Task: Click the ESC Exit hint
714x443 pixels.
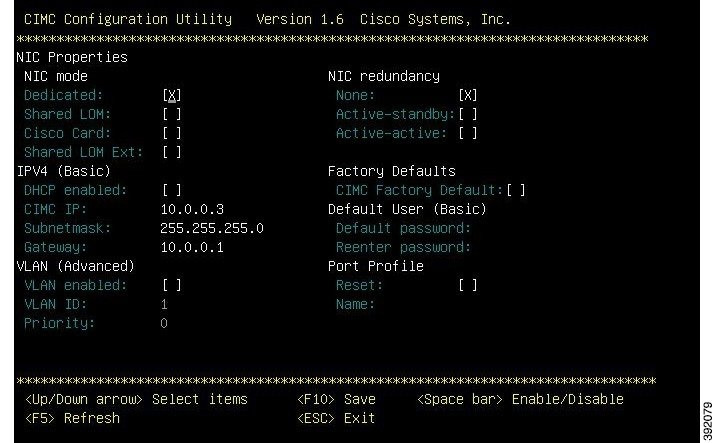Action: [336, 418]
